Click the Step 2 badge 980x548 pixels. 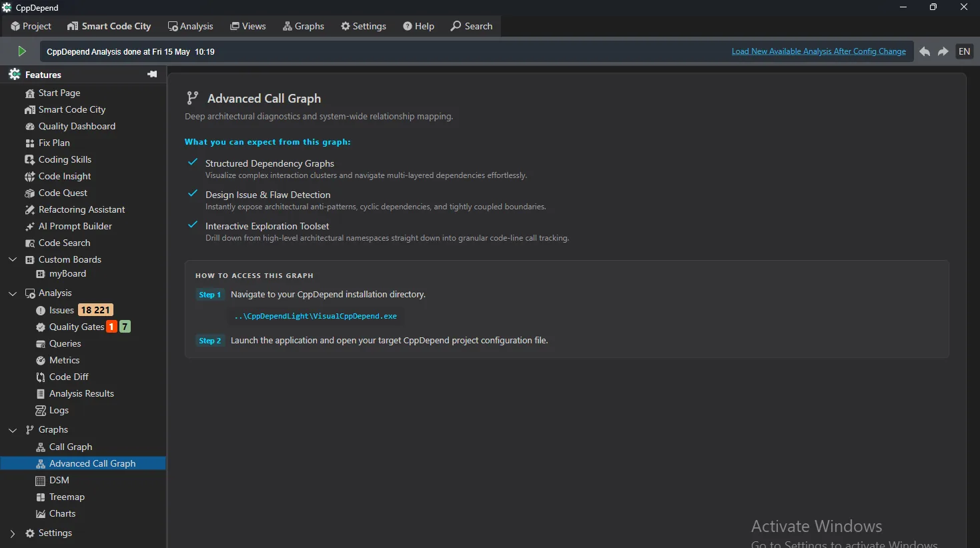point(209,341)
